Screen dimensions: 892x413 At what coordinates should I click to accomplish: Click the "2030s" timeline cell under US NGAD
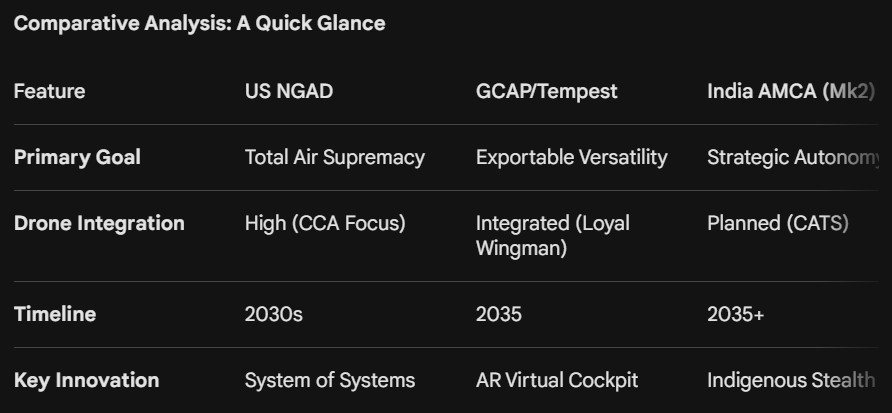pyautogui.click(x=273, y=314)
